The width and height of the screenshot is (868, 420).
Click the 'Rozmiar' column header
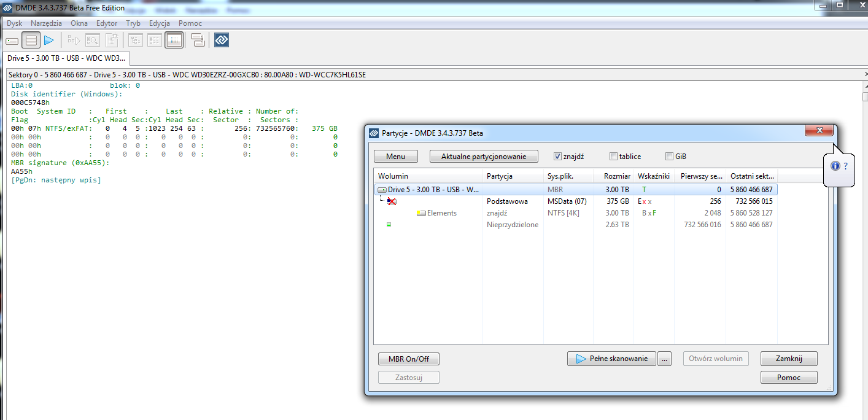coord(614,176)
